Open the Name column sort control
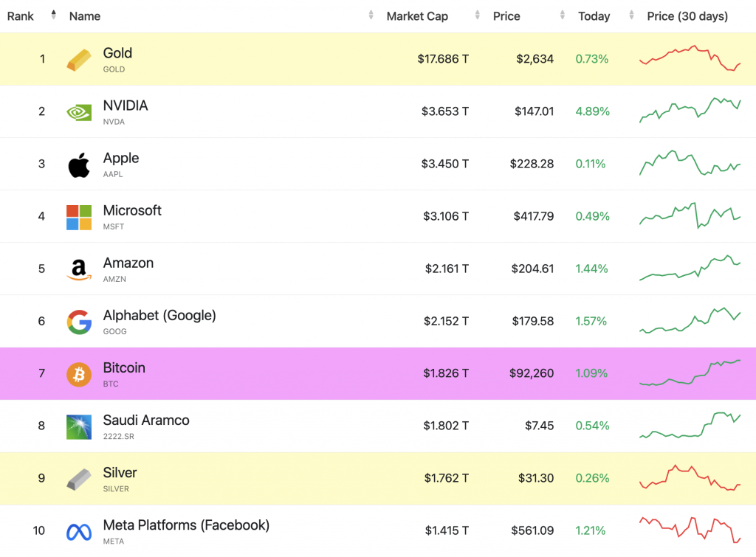 coord(369,15)
